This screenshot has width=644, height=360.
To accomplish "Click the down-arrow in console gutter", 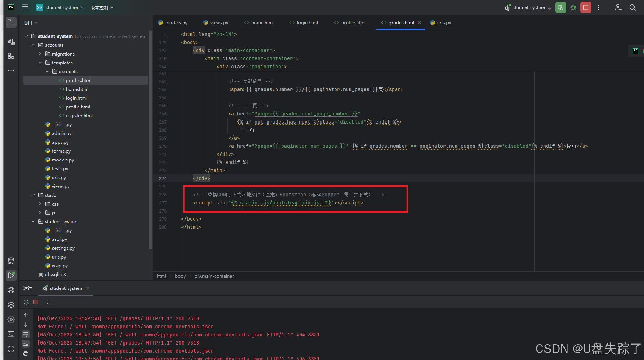I will tap(26, 325).
